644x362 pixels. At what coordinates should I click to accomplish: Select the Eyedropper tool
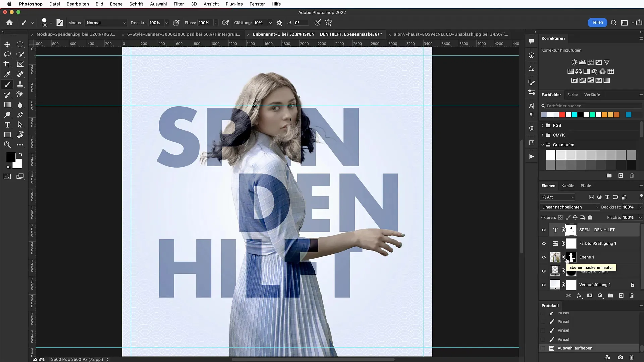[7, 74]
